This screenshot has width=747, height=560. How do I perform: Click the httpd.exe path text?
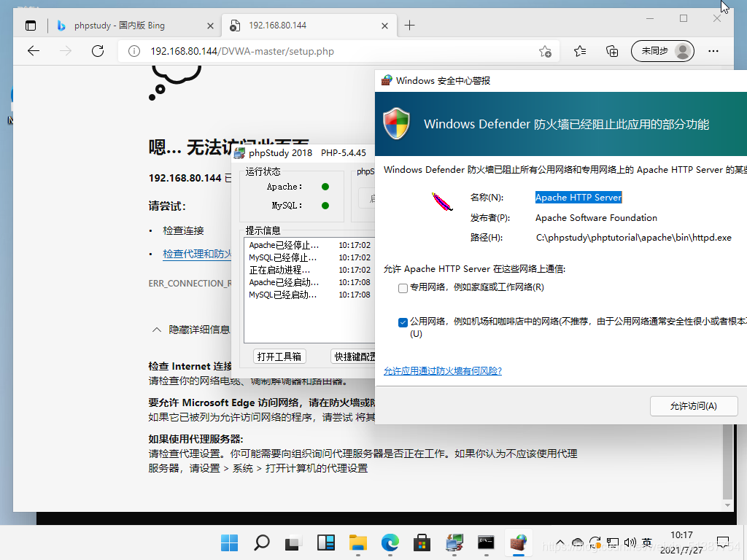point(634,237)
